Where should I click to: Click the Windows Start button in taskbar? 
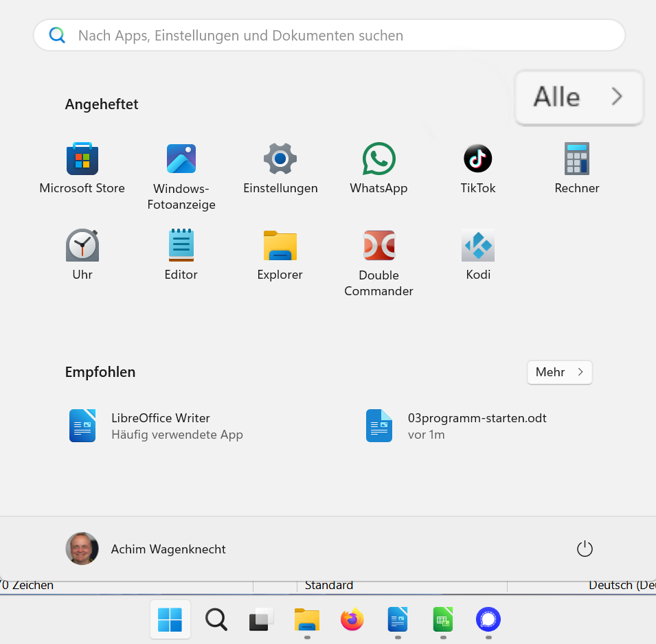point(170,619)
